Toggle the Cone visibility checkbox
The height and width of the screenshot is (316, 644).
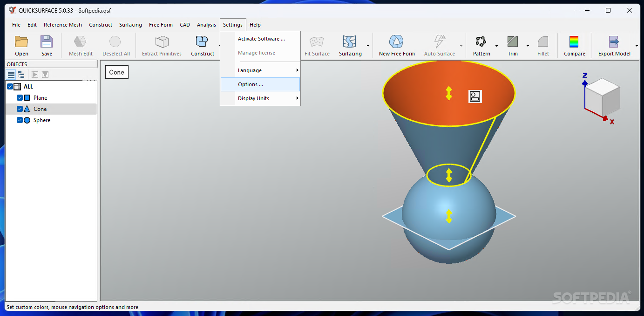pyautogui.click(x=20, y=109)
